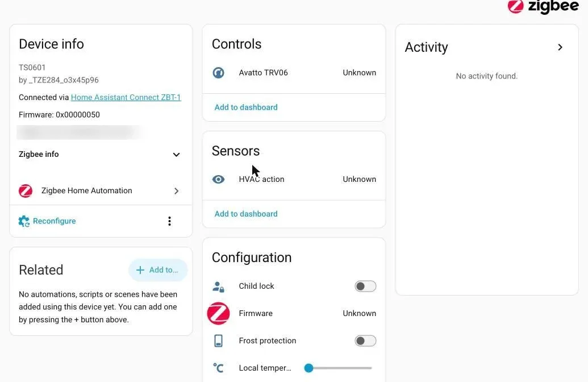Click the Local temperature slider track
The height and width of the screenshot is (382, 588).
(338, 368)
